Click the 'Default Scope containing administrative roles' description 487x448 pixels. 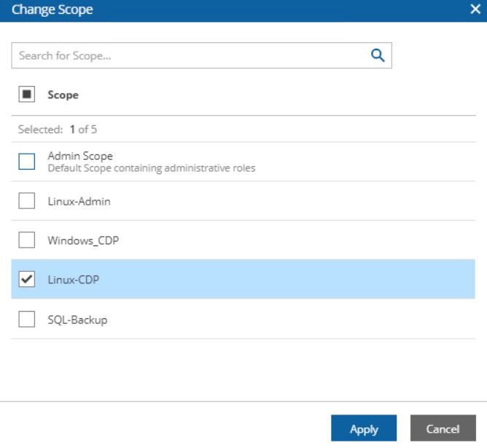coord(152,168)
